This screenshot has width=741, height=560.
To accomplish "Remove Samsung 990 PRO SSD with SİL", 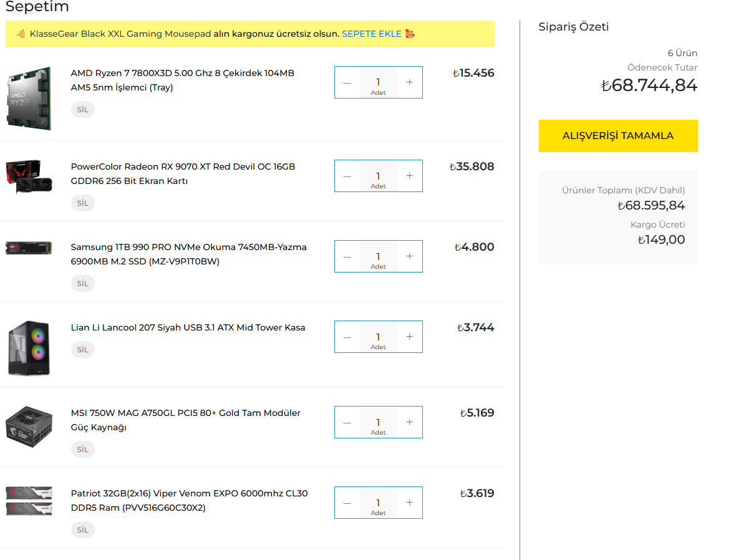I will coord(83,284).
